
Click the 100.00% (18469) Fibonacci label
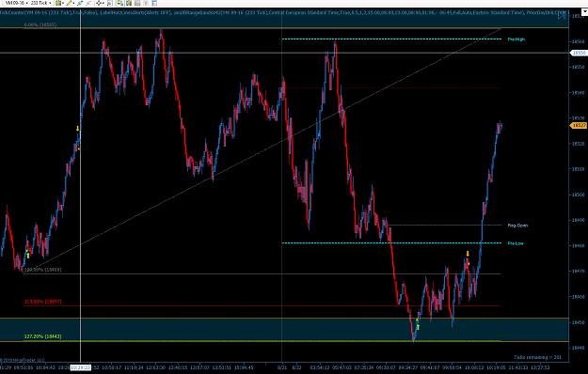[42, 270]
